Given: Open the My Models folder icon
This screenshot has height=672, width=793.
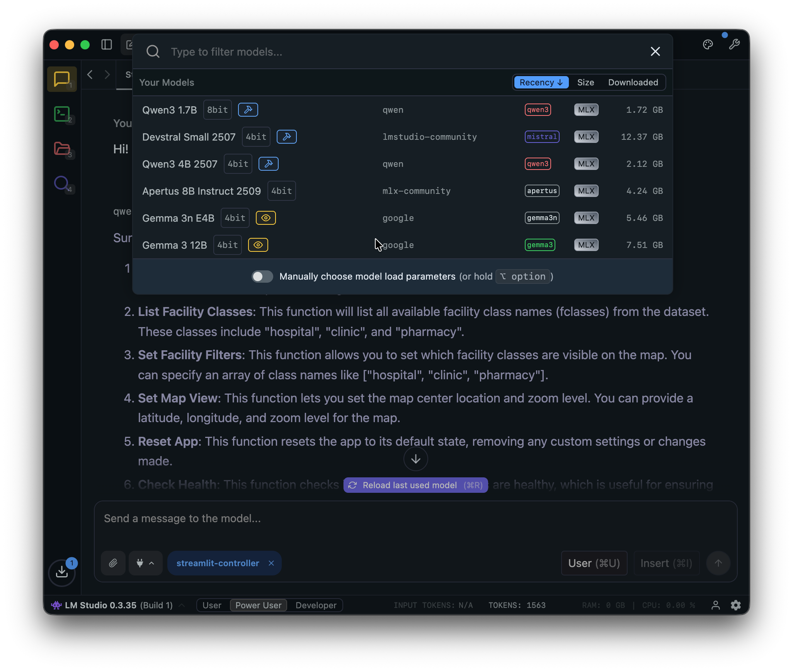Looking at the screenshot, I should point(62,148).
